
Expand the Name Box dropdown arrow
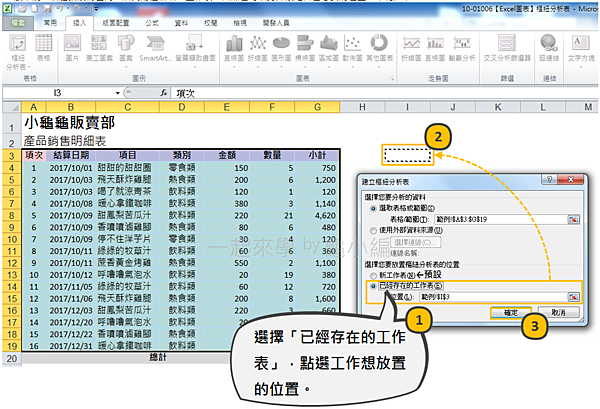[x=118, y=93]
